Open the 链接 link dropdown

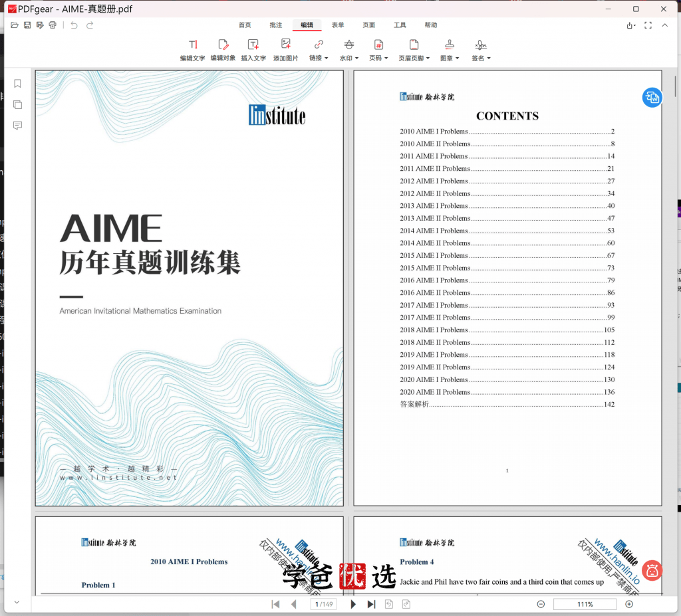click(319, 50)
